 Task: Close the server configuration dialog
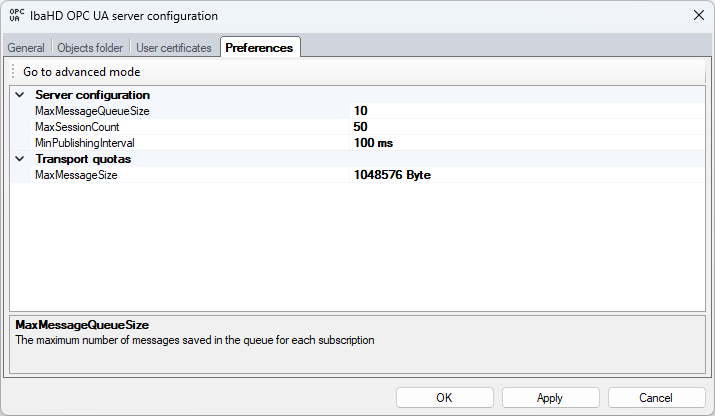pos(696,16)
